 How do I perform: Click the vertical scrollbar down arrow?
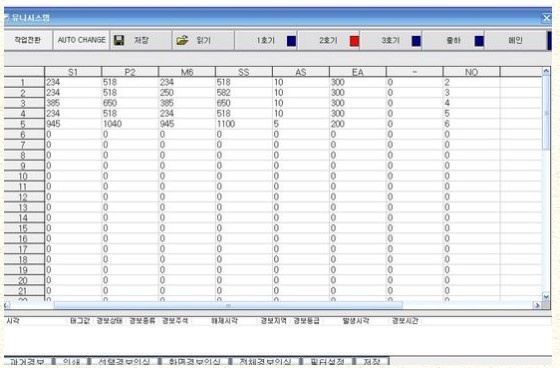click(546, 296)
